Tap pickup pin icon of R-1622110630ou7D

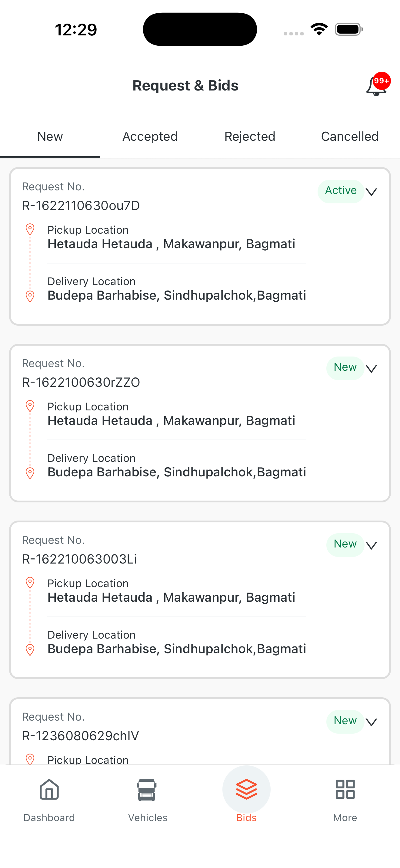[30, 229]
